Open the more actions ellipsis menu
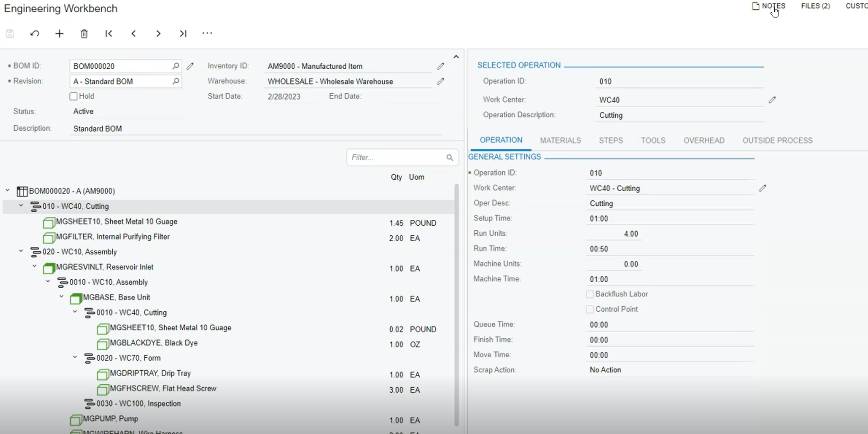Screen dimensions: 868x434 pyautogui.click(x=207, y=33)
